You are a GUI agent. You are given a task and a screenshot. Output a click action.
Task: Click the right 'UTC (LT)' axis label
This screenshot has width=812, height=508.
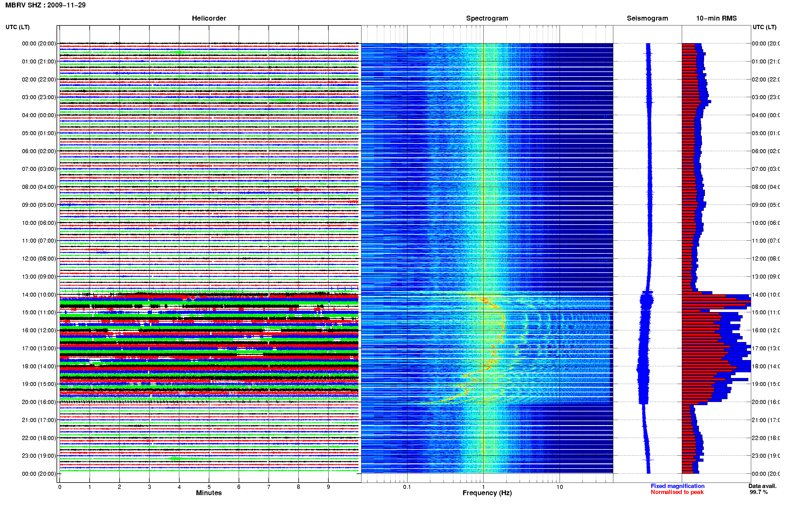pos(764,27)
